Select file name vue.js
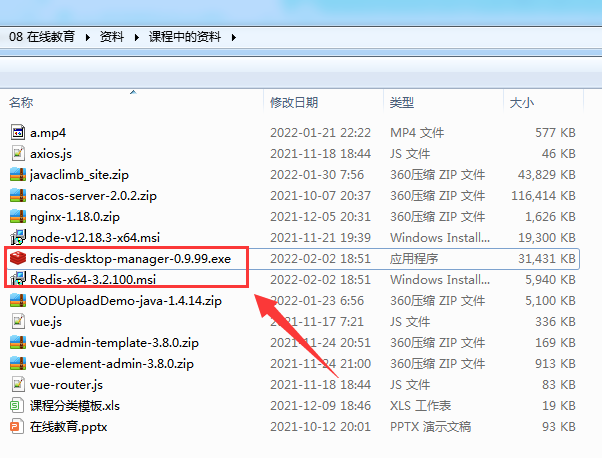 click(46, 322)
